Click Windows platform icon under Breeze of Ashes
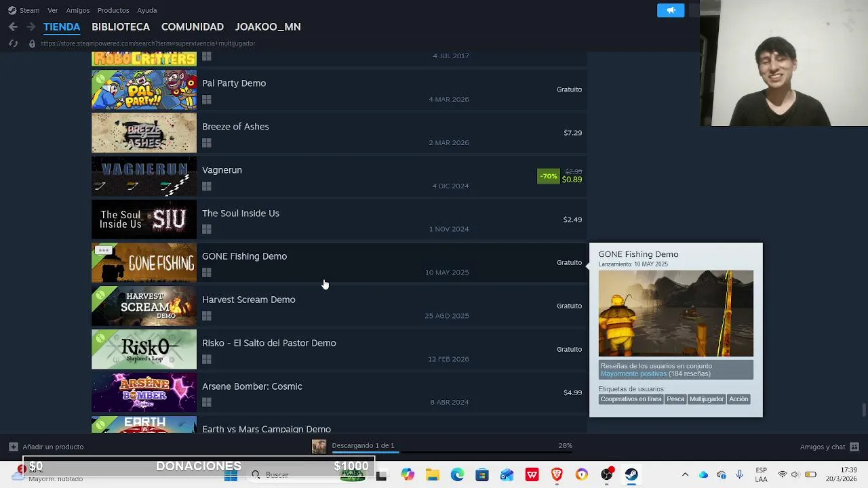 207,143
